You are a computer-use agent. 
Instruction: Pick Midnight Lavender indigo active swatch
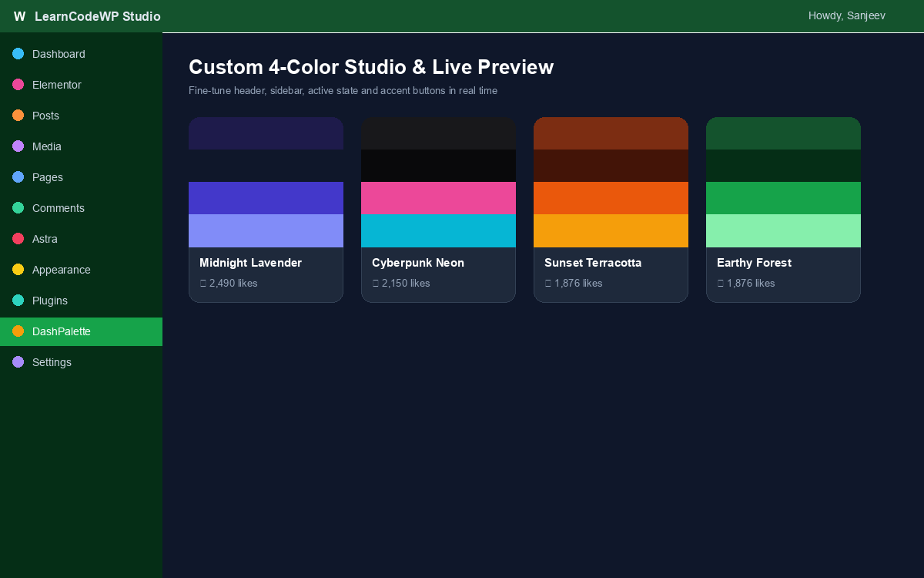click(266, 198)
